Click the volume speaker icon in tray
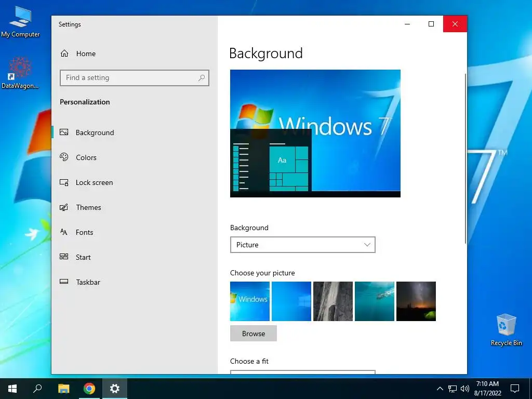Screen dimensions: 532x399 [x=465, y=389]
